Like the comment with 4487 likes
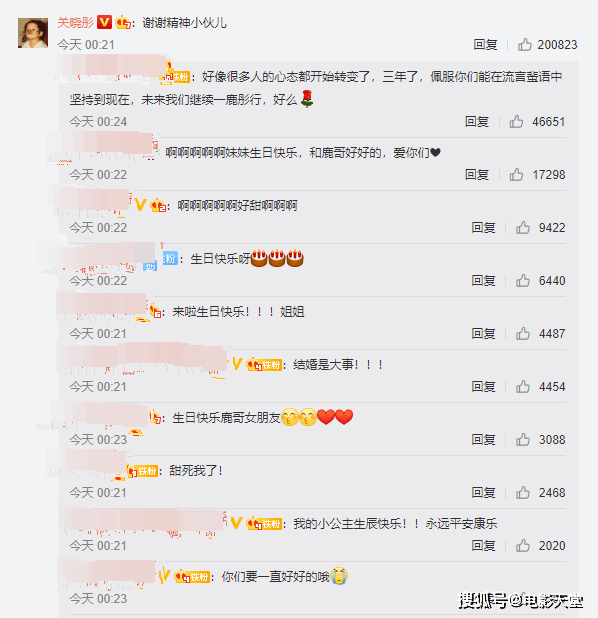The width and height of the screenshot is (598, 618). 523,333
